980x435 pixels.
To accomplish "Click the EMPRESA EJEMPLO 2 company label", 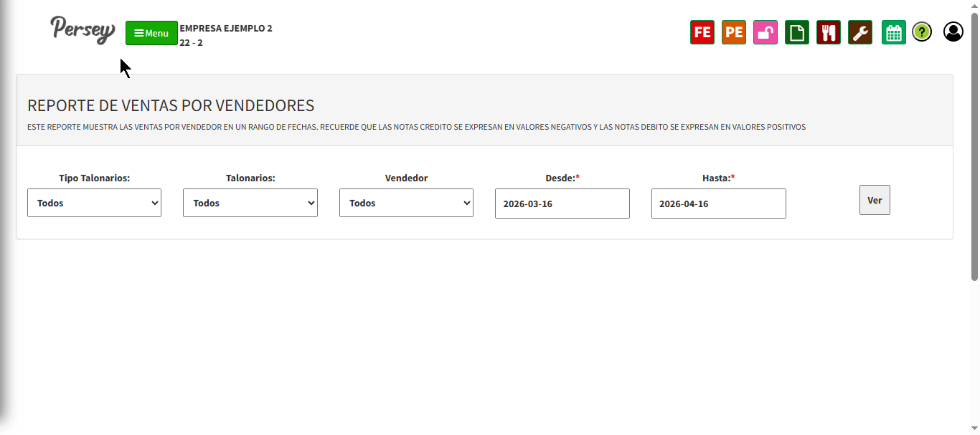I will tap(226, 29).
